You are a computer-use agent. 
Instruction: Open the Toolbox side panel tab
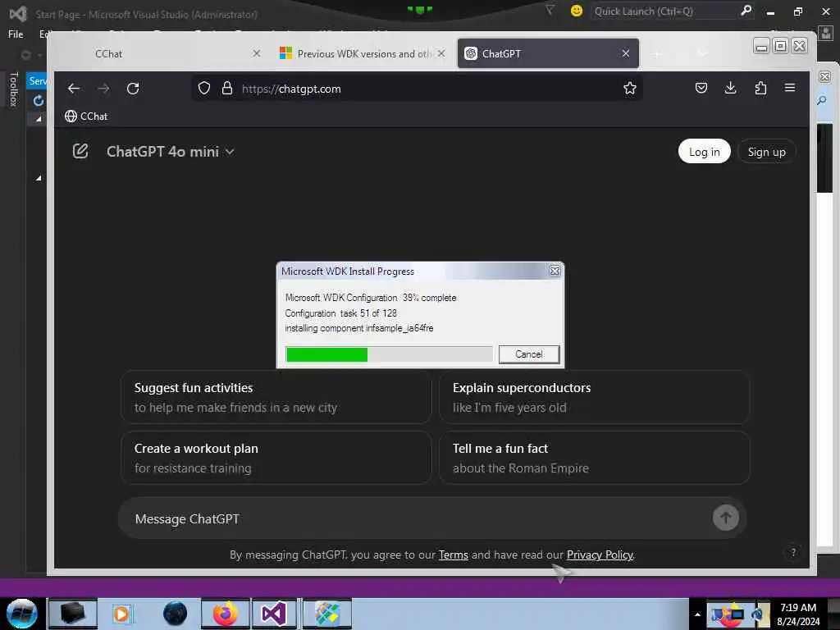coord(14,89)
